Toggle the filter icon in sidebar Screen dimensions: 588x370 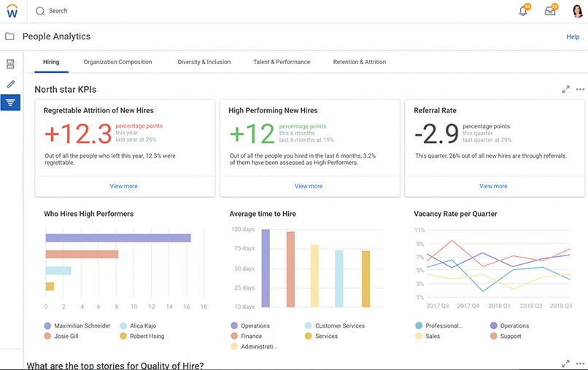10,103
